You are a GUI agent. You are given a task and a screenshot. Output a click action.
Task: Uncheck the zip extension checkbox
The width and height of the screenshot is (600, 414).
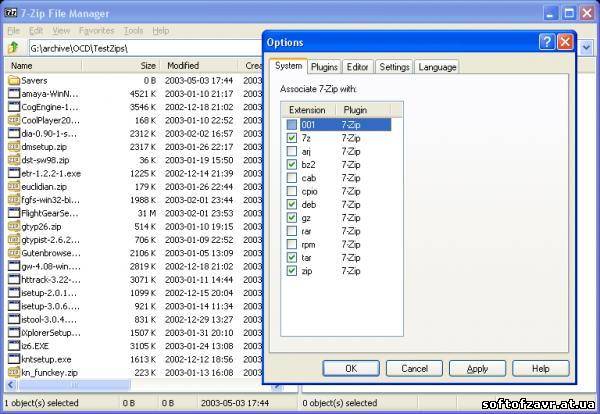(292, 271)
